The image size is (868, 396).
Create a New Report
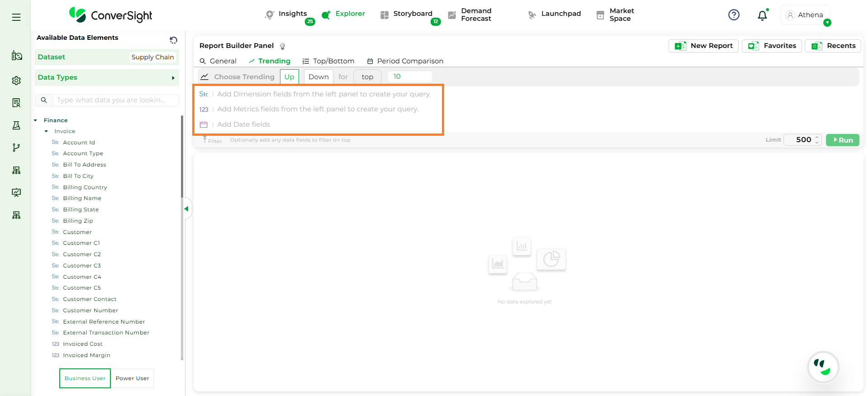pyautogui.click(x=703, y=46)
